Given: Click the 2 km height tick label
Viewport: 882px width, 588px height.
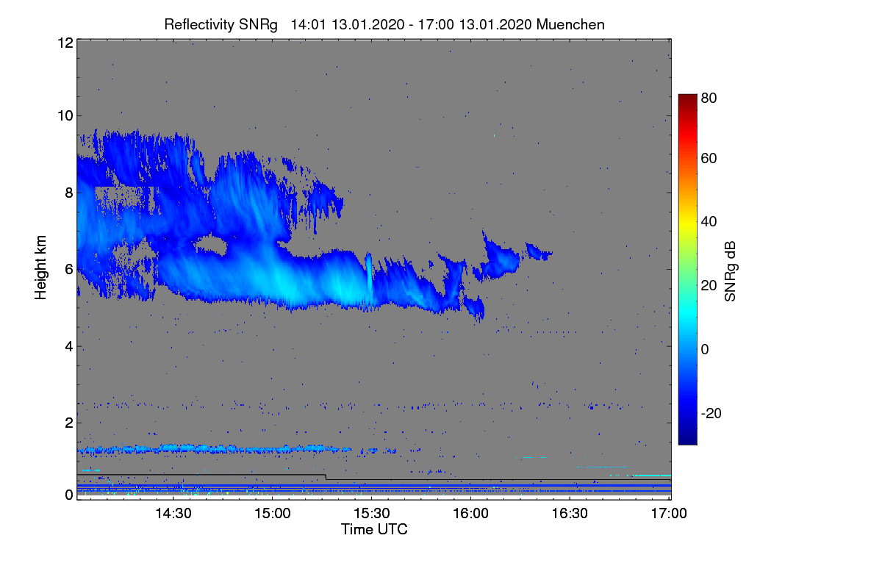Looking at the screenshot, I should (69, 423).
